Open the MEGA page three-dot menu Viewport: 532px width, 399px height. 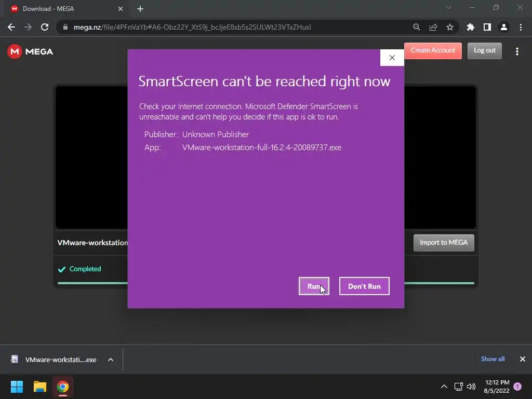517,51
